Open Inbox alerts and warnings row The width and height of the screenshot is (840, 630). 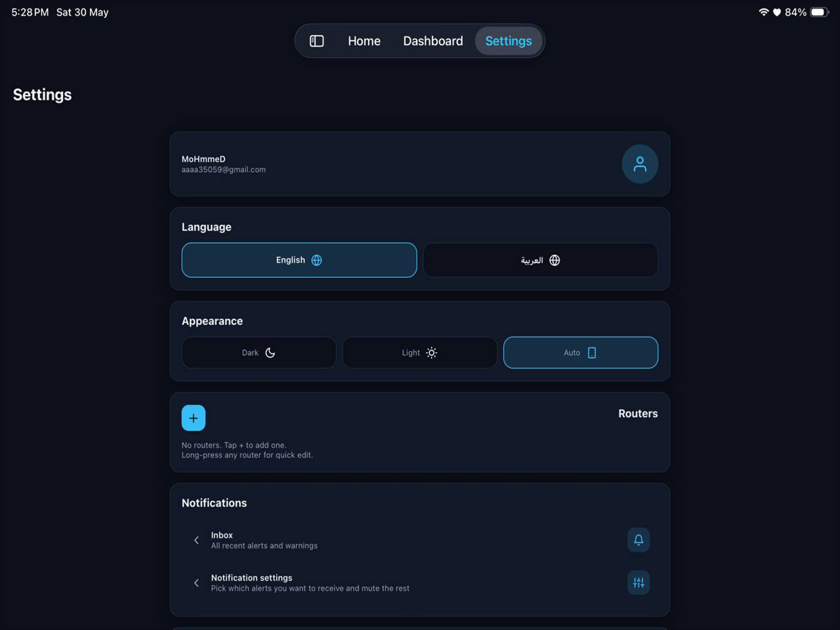pyautogui.click(x=420, y=540)
